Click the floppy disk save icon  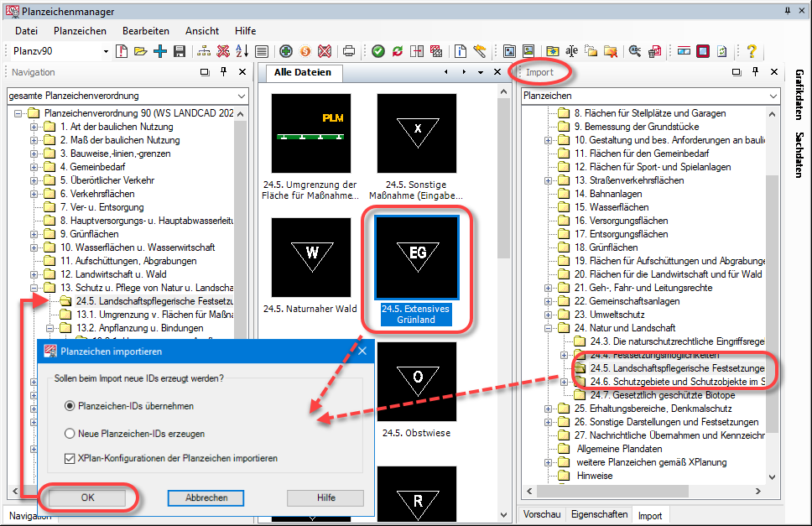pyautogui.click(x=179, y=51)
